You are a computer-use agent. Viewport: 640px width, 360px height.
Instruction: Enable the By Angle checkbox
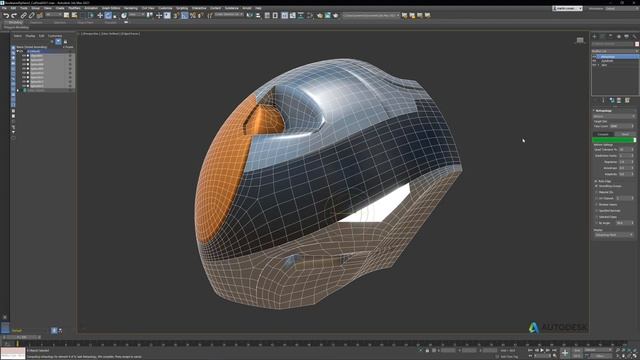coord(596,223)
